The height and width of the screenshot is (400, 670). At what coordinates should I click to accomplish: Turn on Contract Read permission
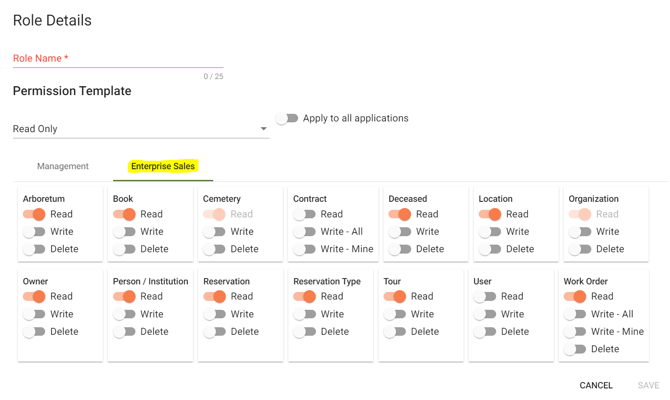click(x=304, y=214)
